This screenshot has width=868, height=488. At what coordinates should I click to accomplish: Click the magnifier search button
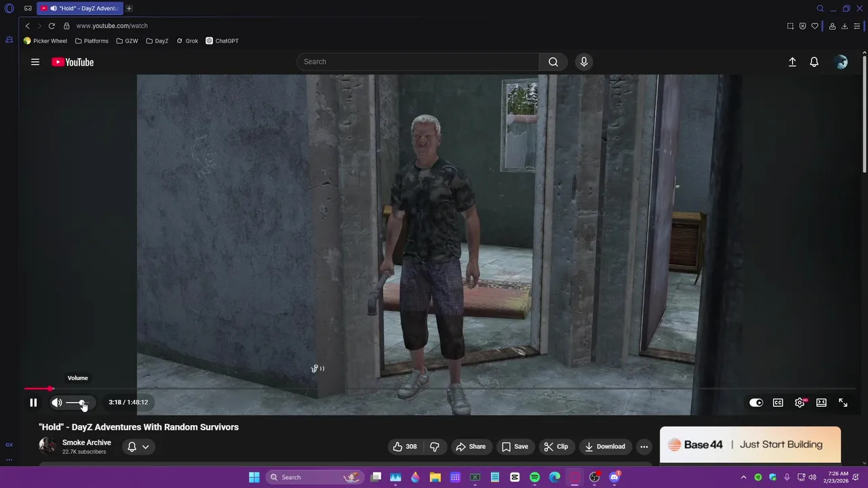(x=553, y=62)
